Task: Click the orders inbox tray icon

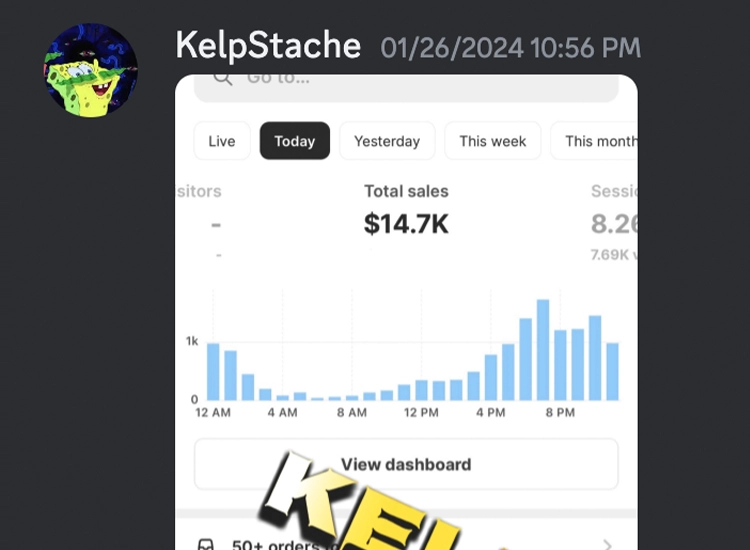Action: (x=205, y=545)
